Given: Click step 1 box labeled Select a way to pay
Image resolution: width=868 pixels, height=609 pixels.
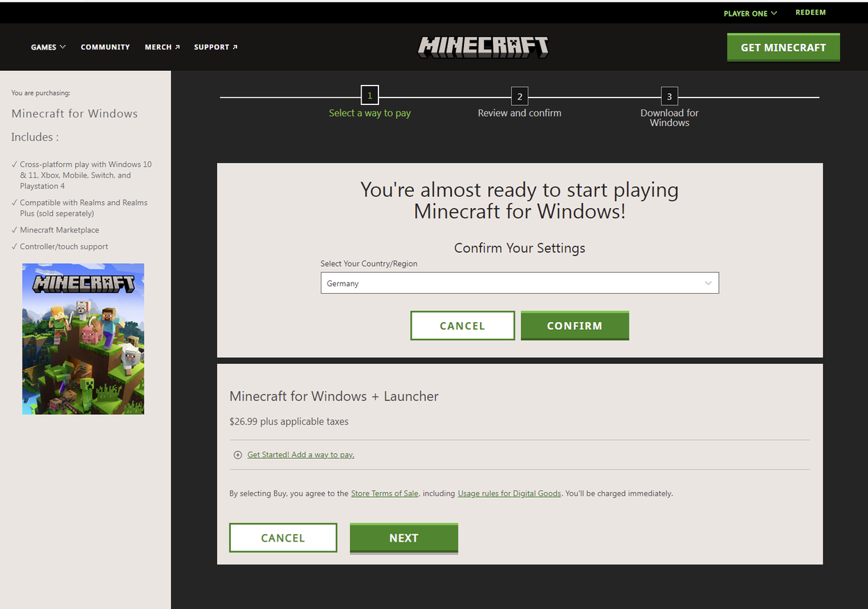Looking at the screenshot, I should [x=369, y=95].
